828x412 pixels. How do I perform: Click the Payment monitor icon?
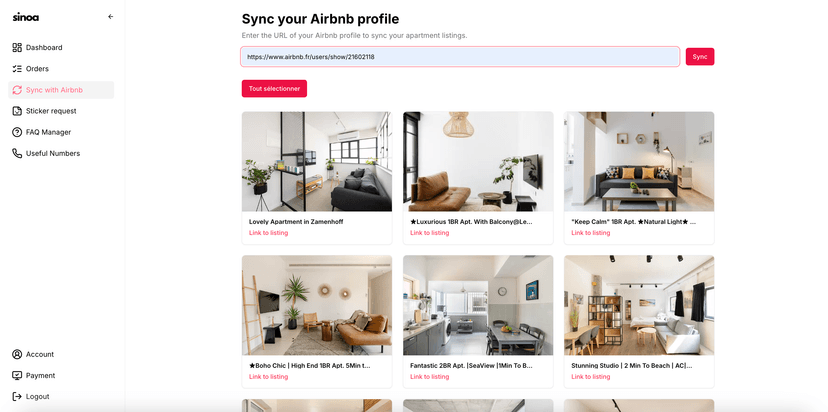click(x=17, y=376)
